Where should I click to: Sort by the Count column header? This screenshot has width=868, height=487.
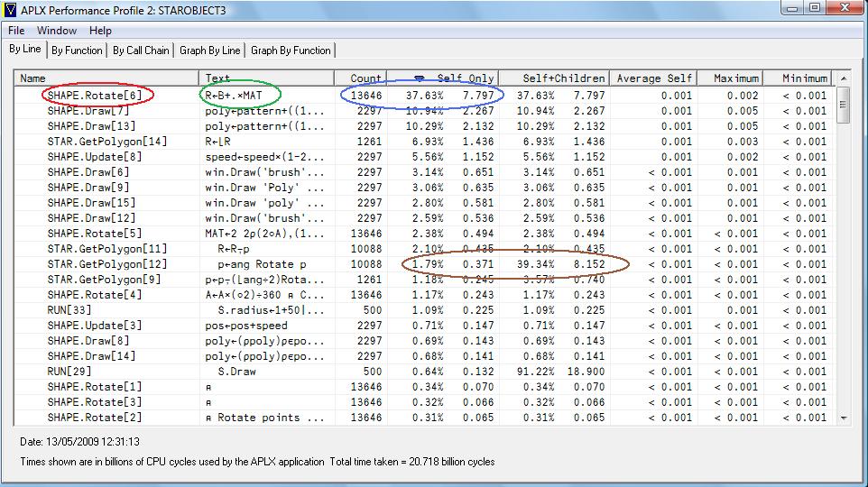(360, 78)
